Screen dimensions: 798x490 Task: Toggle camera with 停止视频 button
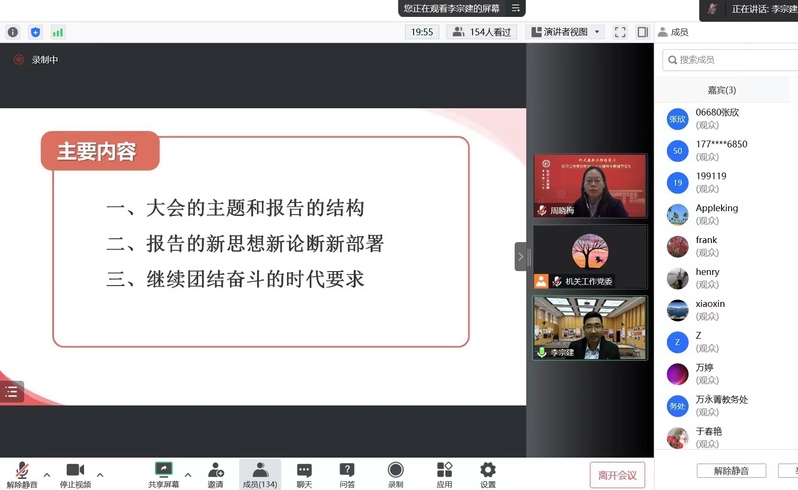coord(75,474)
